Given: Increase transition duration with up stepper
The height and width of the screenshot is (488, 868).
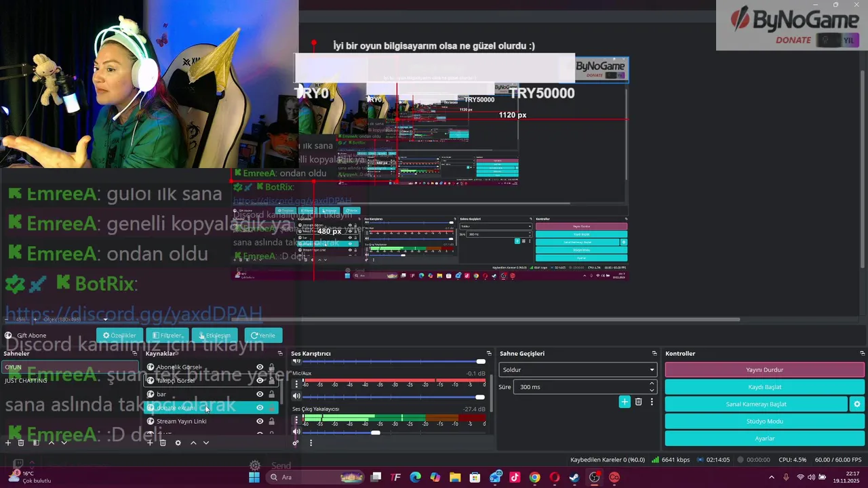Looking at the screenshot, I should click(x=652, y=384).
